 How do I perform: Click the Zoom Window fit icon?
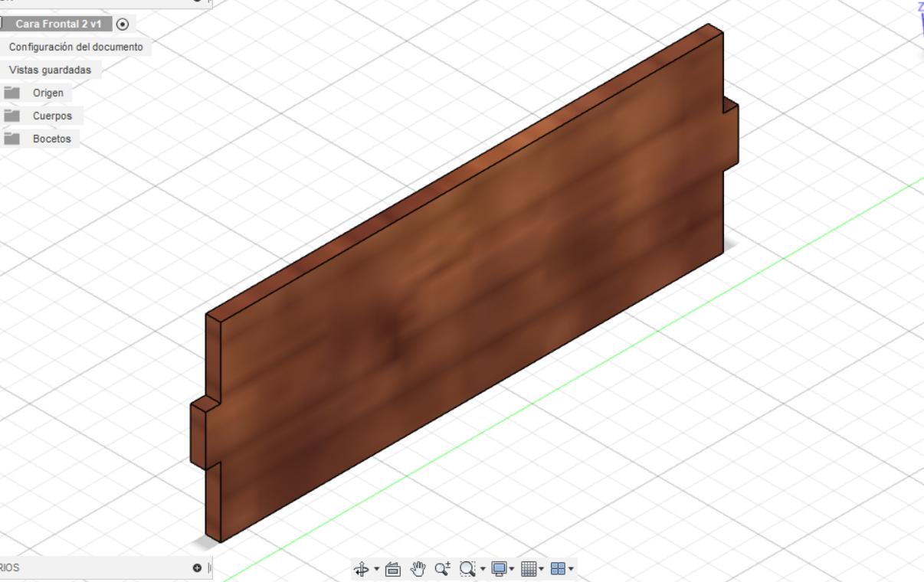coord(467,568)
